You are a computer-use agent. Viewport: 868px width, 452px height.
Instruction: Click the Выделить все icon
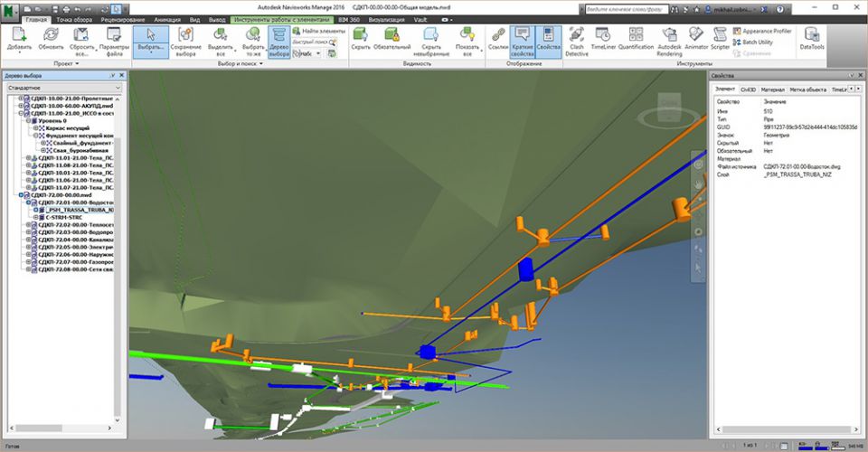click(x=221, y=35)
